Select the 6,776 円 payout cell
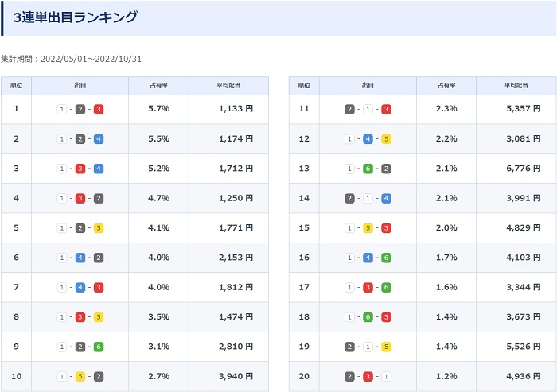The height and width of the screenshot is (392, 557). (x=523, y=169)
